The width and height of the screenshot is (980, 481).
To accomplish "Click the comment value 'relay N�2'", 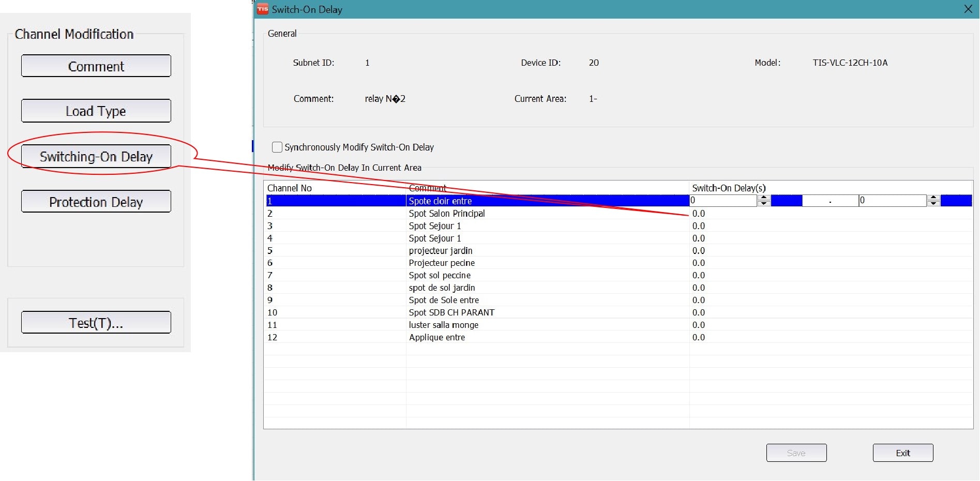I will click(x=385, y=99).
